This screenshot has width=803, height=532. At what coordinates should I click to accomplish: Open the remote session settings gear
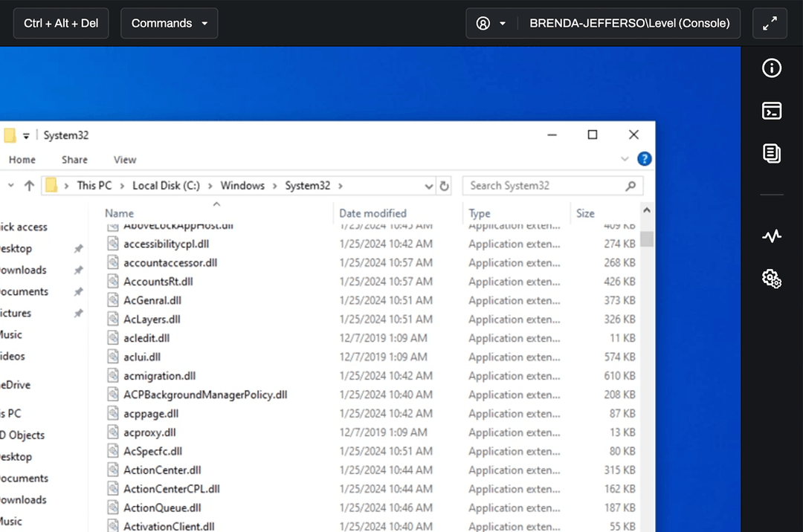click(x=772, y=279)
